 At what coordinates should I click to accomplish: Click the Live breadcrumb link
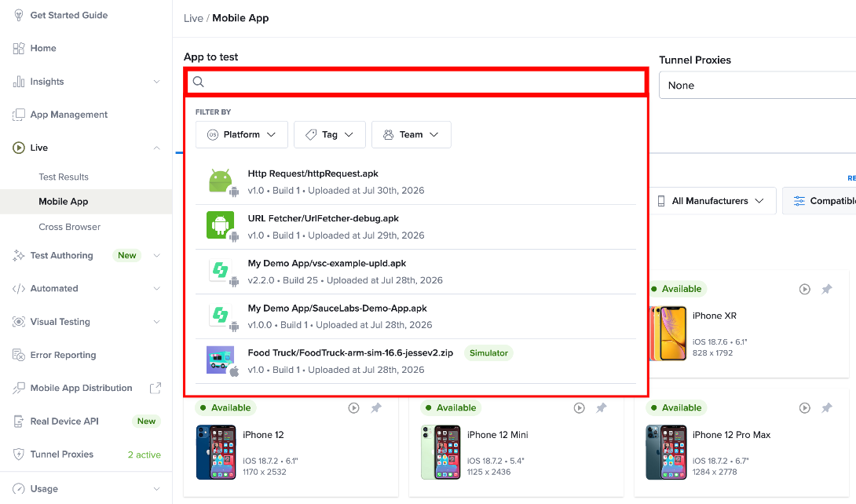(193, 18)
